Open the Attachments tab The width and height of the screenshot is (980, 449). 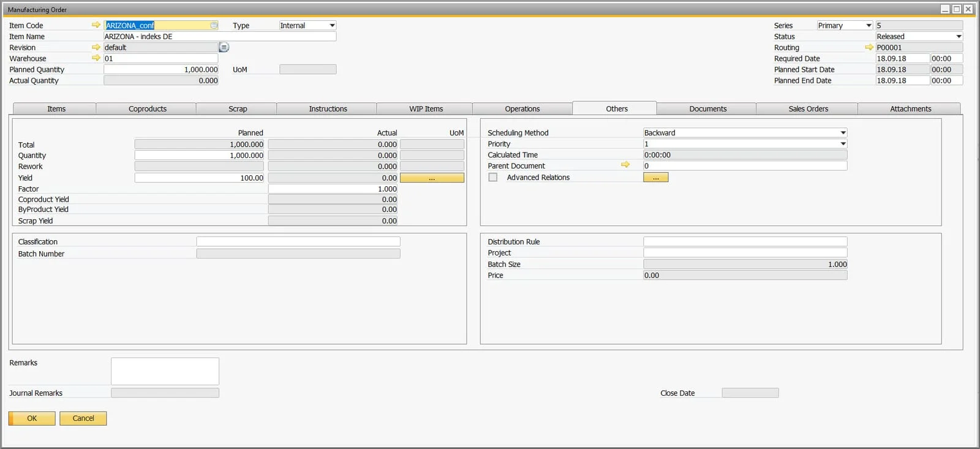(910, 108)
